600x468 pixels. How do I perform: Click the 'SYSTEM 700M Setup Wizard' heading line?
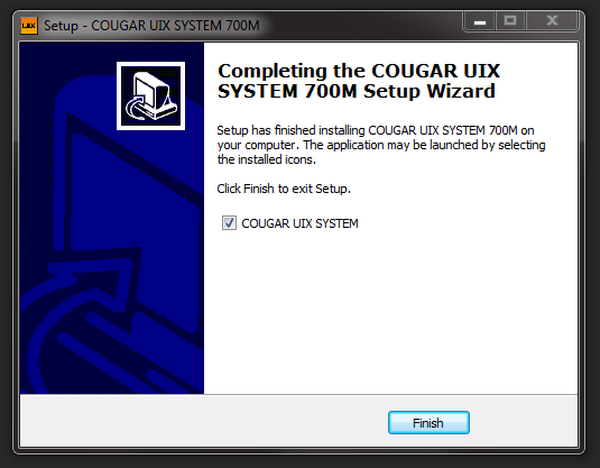coord(356,91)
